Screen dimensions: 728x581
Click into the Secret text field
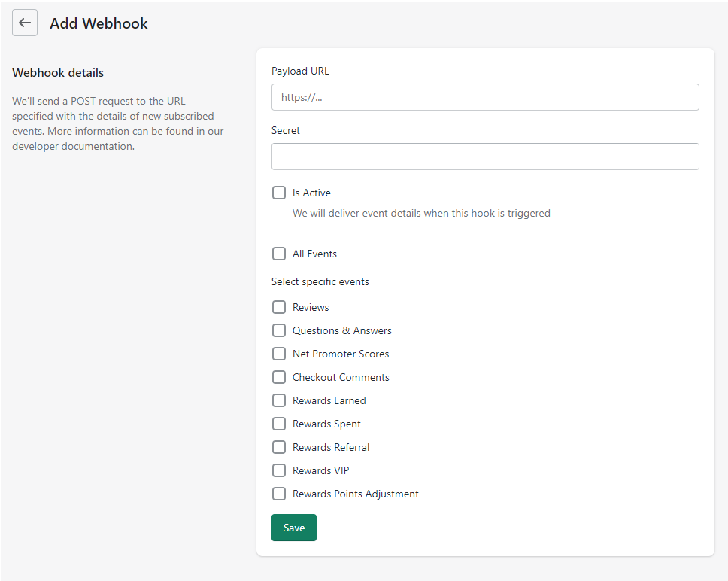point(485,157)
